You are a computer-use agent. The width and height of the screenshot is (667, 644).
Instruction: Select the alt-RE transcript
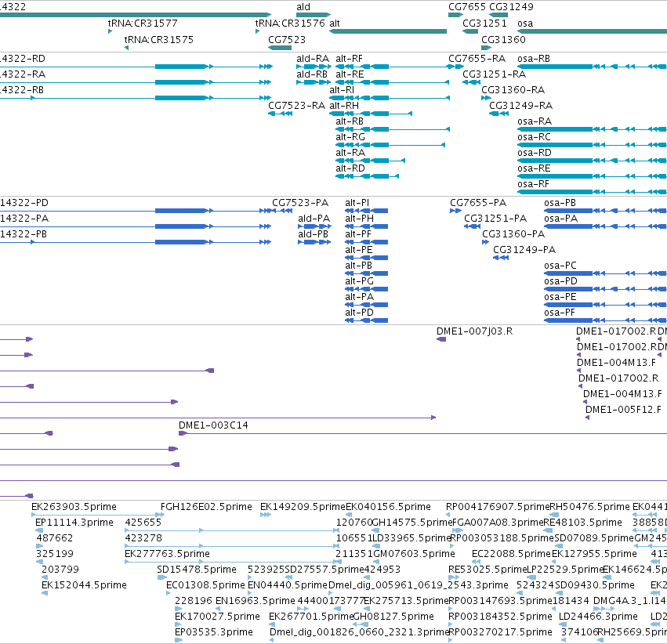[350, 74]
